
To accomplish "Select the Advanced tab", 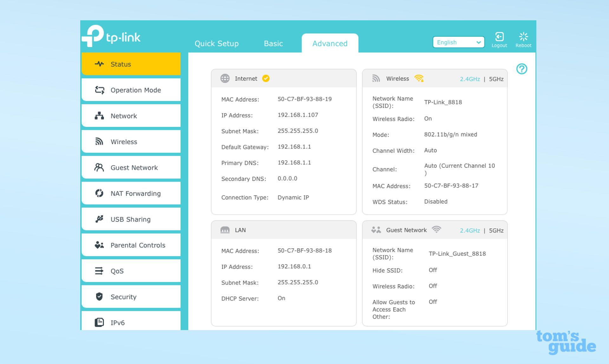I will (x=330, y=43).
